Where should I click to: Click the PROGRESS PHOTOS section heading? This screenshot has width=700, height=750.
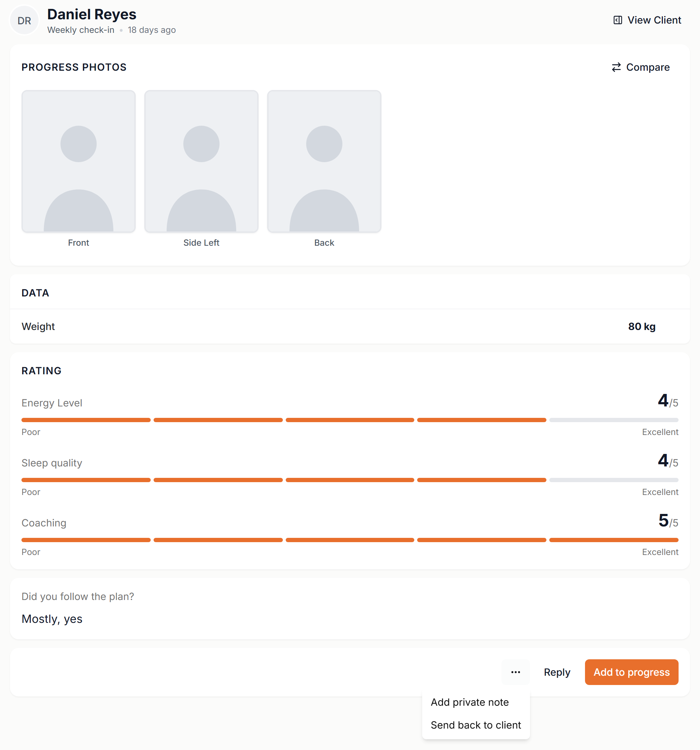[74, 67]
